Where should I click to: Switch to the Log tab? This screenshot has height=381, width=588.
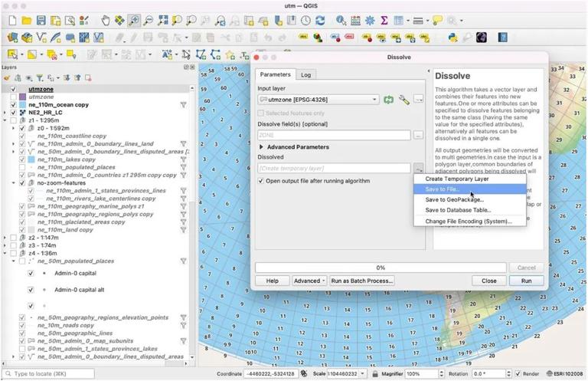pyautogui.click(x=306, y=74)
